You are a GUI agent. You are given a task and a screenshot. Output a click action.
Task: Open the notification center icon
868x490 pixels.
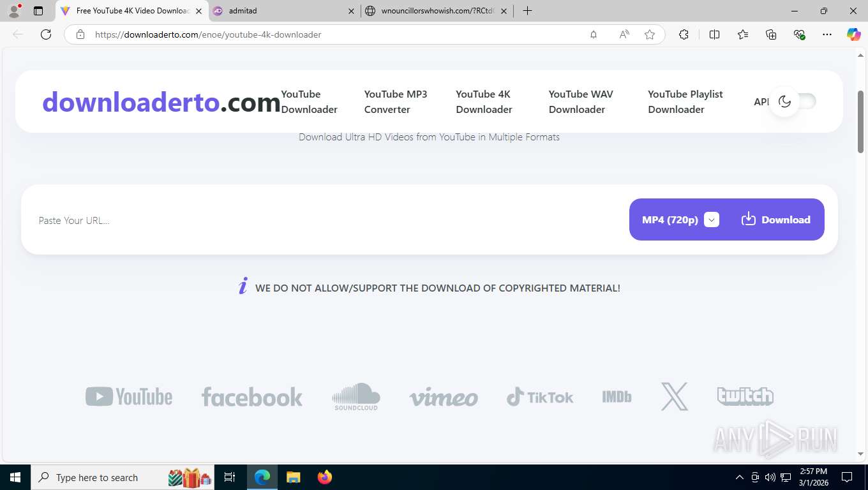(x=847, y=477)
